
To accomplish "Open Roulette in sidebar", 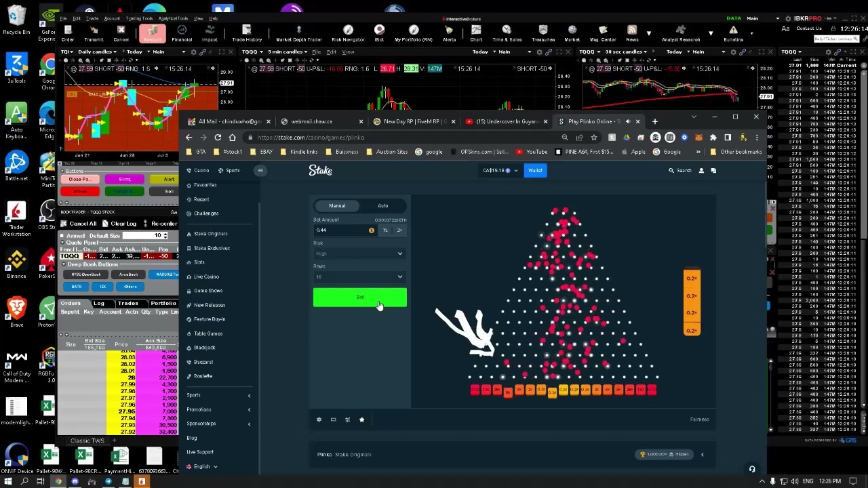I will pyautogui.click(x=199, y=376).
